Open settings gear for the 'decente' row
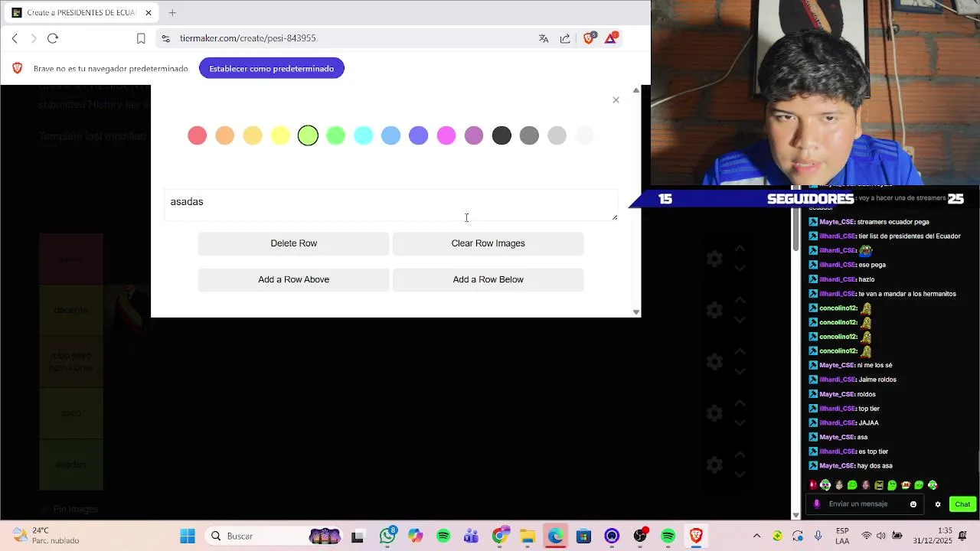 [x=714, y=310]
